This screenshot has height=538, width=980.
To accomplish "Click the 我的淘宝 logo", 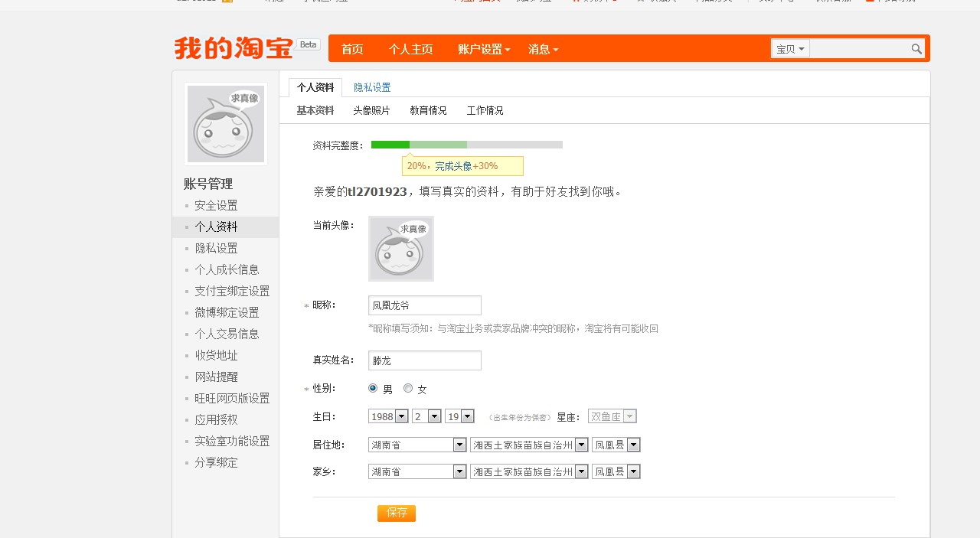I will 234,48.
